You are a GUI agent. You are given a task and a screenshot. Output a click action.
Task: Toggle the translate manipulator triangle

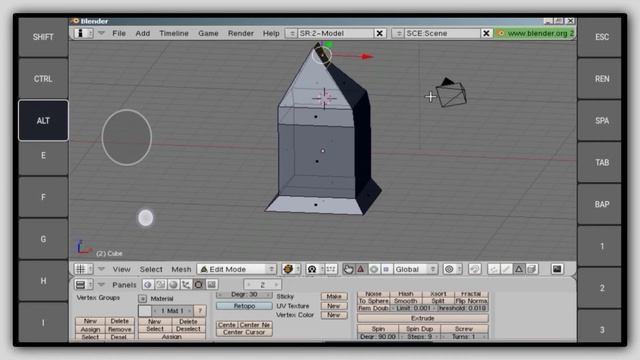[x=360, y=269]
